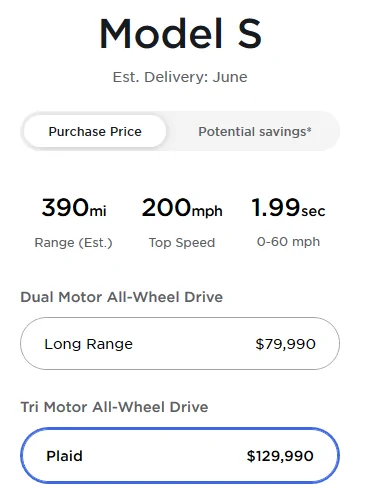
Task: Click the Est. Delivery: June text
Action: click(180, 77)
